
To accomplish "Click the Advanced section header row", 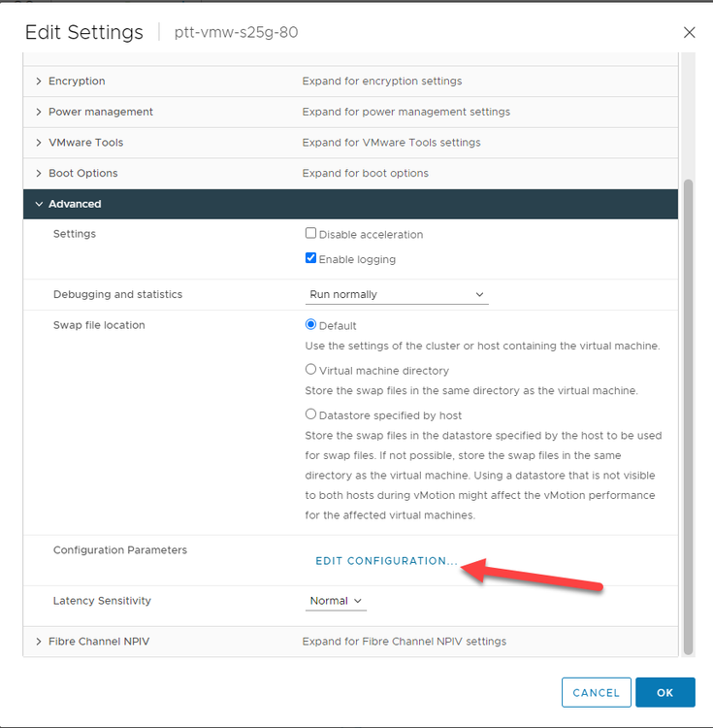I will tap(349, 205).
